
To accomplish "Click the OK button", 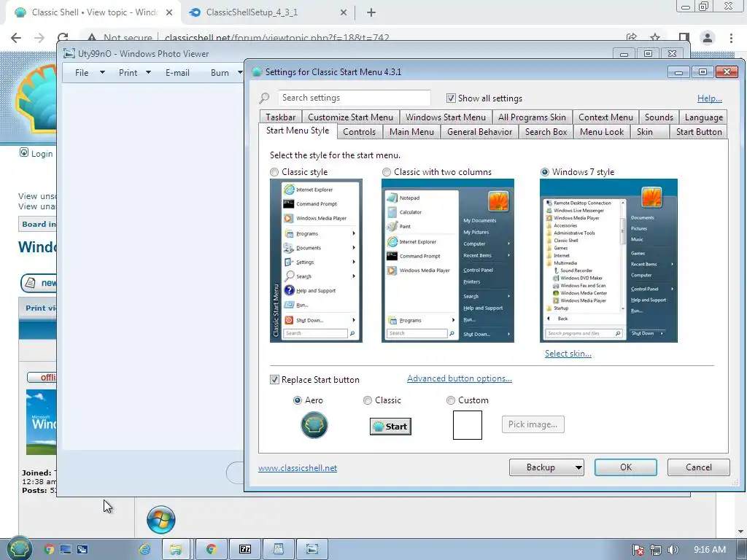I will [x=625, y=467].
